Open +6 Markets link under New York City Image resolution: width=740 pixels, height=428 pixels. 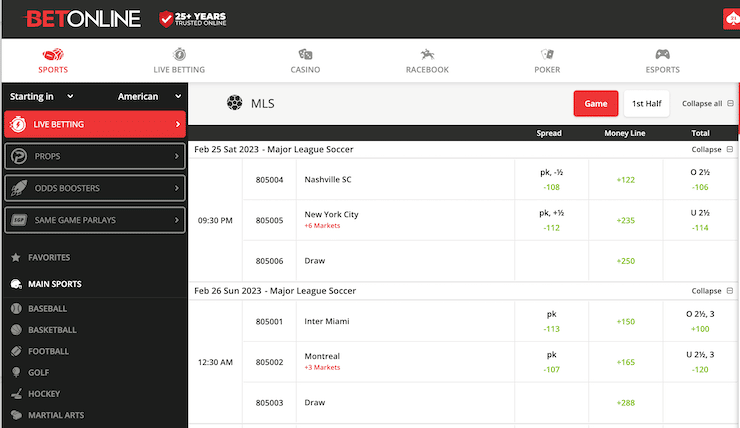coord(322,226)
